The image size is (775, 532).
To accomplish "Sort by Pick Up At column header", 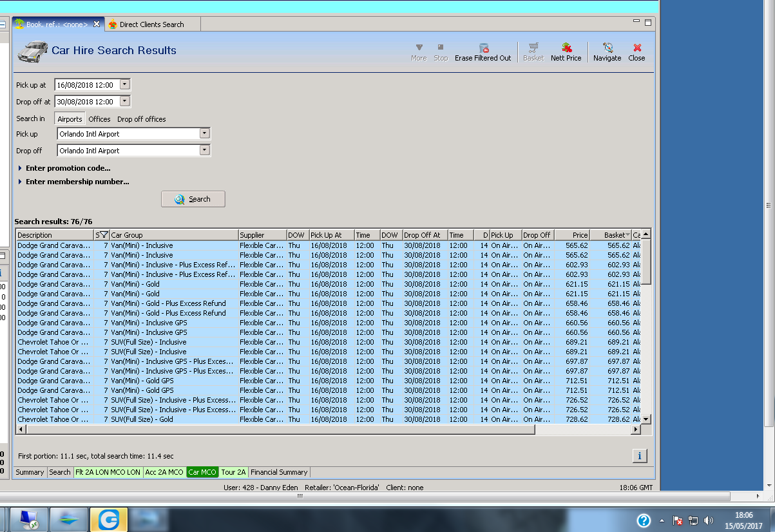I will 331,235.
